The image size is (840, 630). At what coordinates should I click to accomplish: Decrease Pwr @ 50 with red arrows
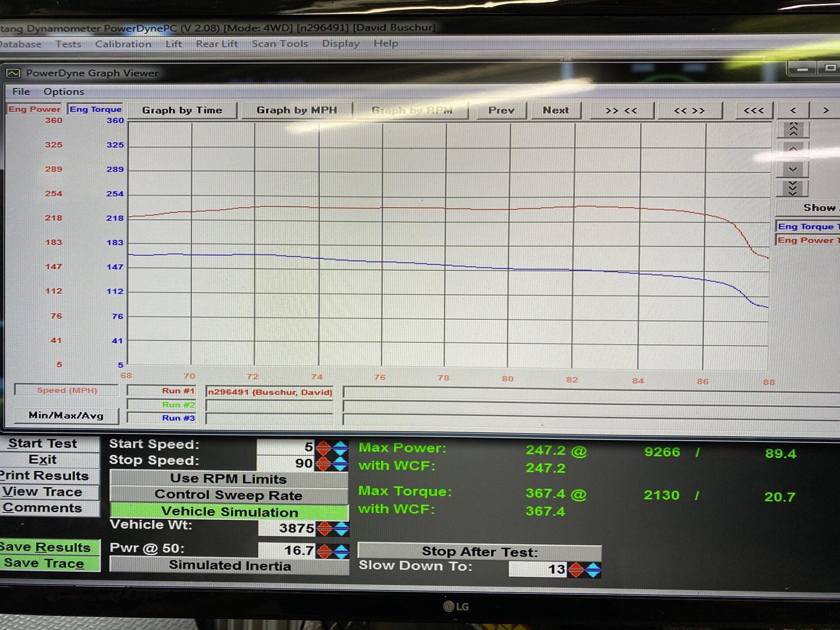(x=325, y=551)
